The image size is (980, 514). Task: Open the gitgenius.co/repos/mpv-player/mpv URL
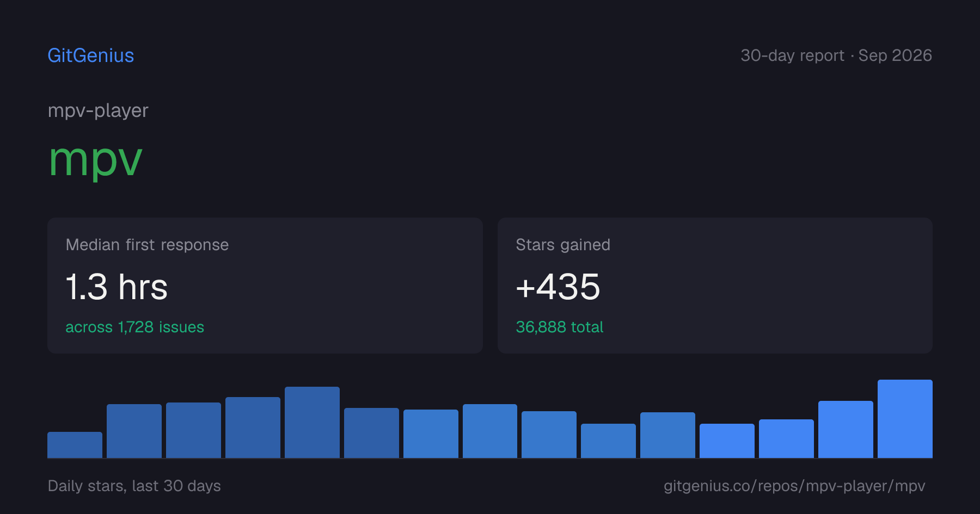(794, 486)
